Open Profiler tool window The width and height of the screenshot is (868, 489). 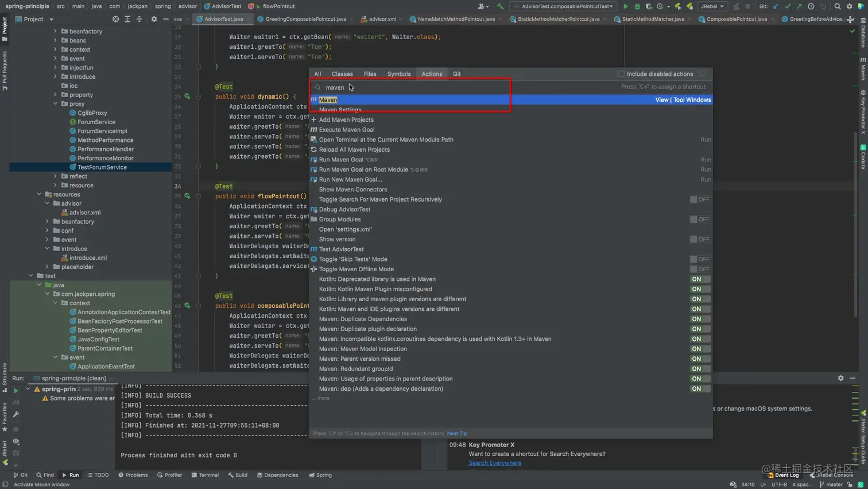pos(169,475)
